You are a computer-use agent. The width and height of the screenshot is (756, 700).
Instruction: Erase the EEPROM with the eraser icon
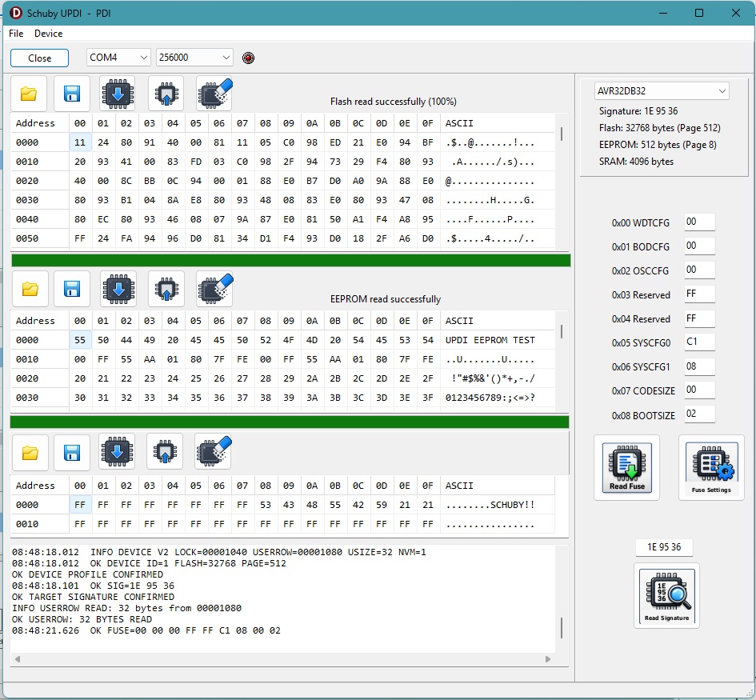pyautogui.click(x=214, y=290)
